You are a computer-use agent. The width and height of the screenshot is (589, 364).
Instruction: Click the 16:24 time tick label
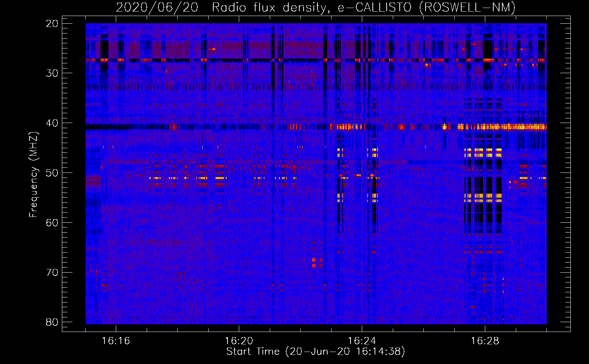[x=362, y=341]
